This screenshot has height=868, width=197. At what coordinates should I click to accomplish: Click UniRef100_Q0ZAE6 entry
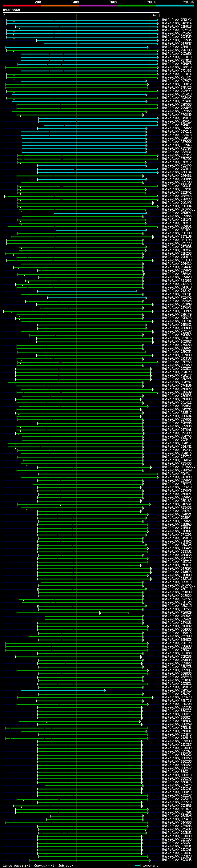click(x=176, y=54)
